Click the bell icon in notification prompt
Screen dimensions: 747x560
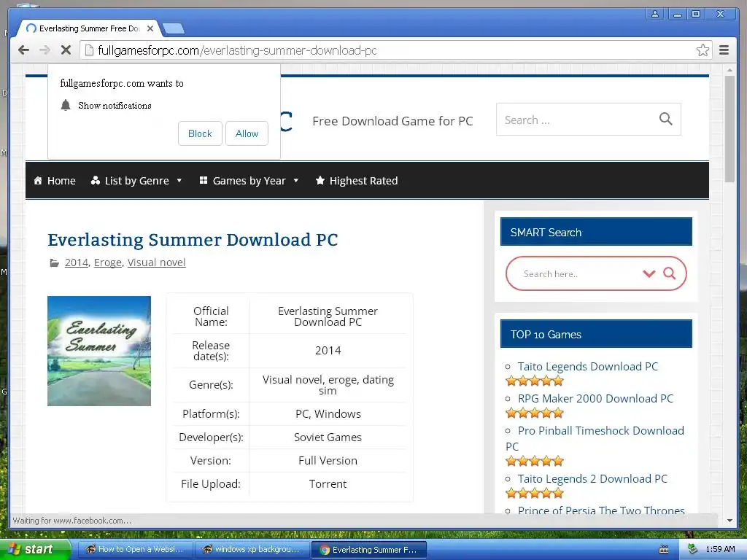coord(66,105)
